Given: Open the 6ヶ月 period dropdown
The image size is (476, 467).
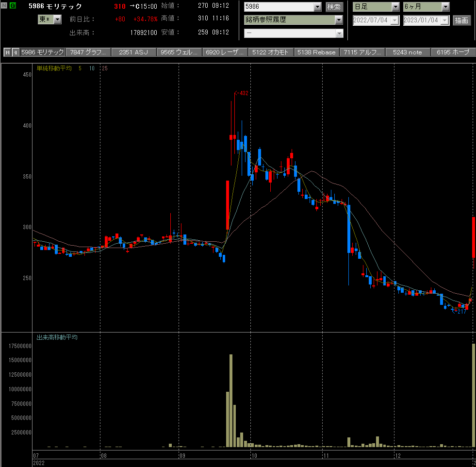Looking at the screenshot, I should [445, 7].
